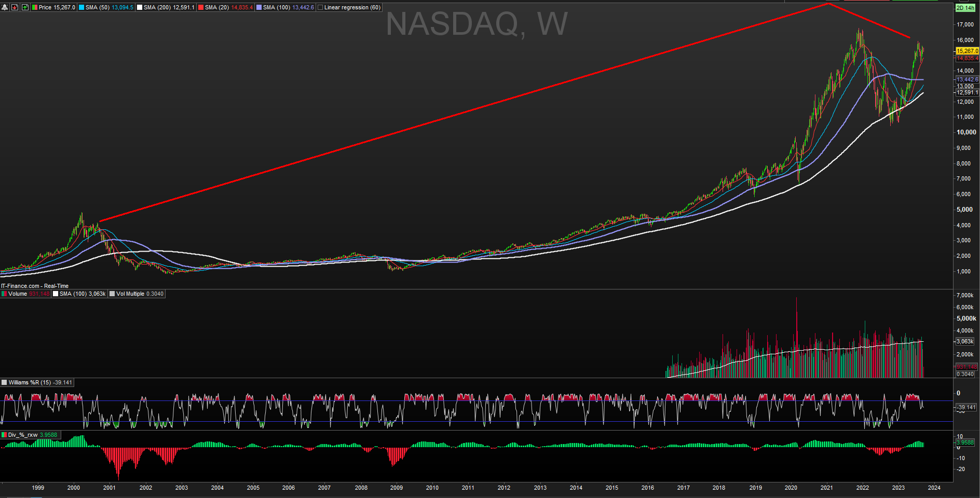
Task: Click the green up-arrow buy icon
Action: pos(25,7)
